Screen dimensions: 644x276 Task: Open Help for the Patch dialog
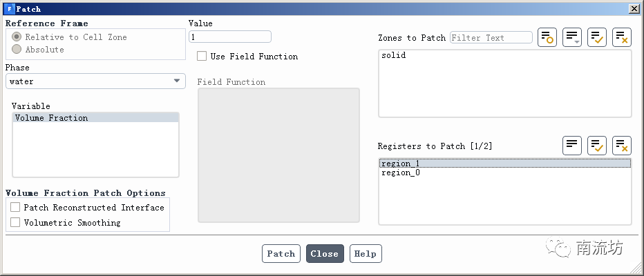[365, 253]
